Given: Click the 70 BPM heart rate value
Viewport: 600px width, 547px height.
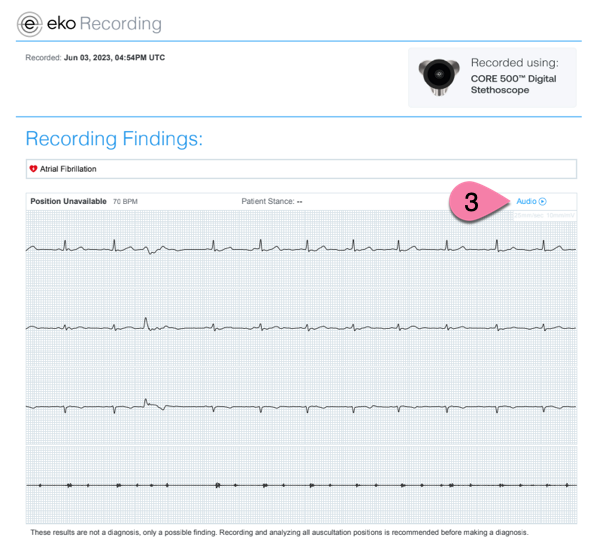Looking at the screenshot, I should point(125,201).
